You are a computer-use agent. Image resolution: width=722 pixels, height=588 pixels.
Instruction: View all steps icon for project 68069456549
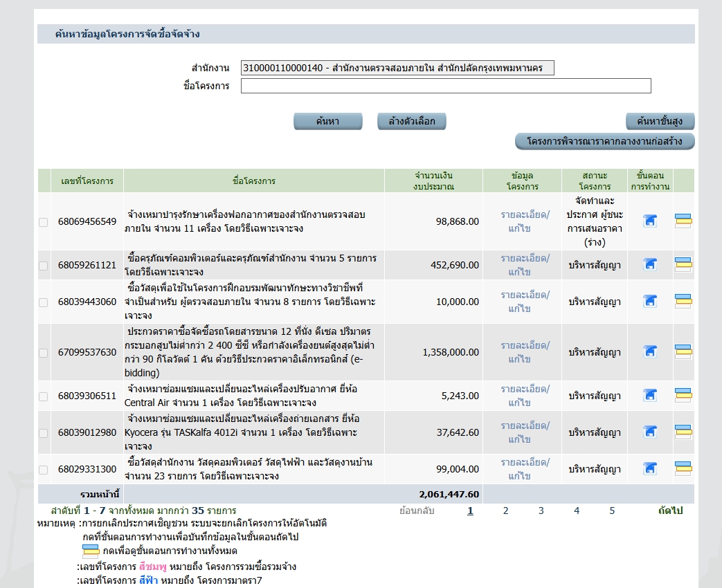tap(683, 221)
